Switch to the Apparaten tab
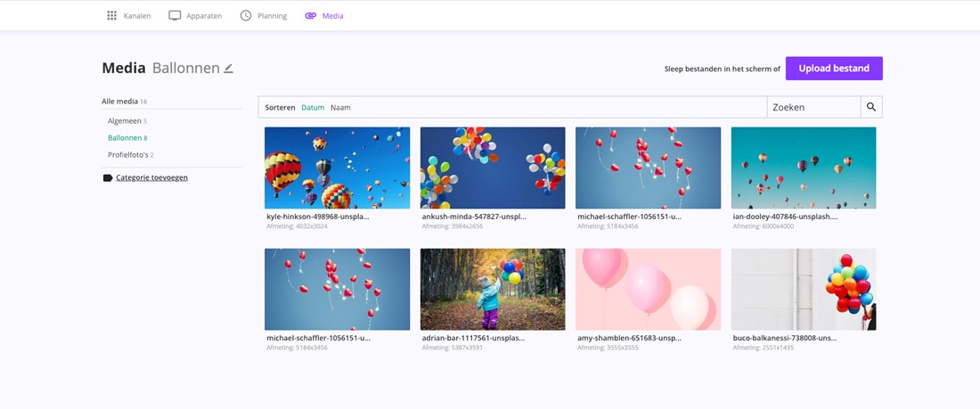Screen dimensions: 980x409 [x=204, y=16]
